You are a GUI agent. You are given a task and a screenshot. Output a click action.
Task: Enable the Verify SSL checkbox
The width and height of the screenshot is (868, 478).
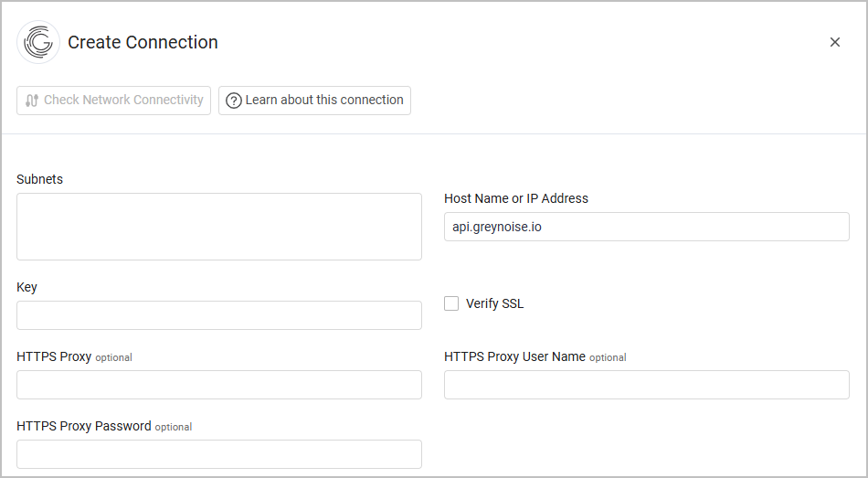point(451,303)
